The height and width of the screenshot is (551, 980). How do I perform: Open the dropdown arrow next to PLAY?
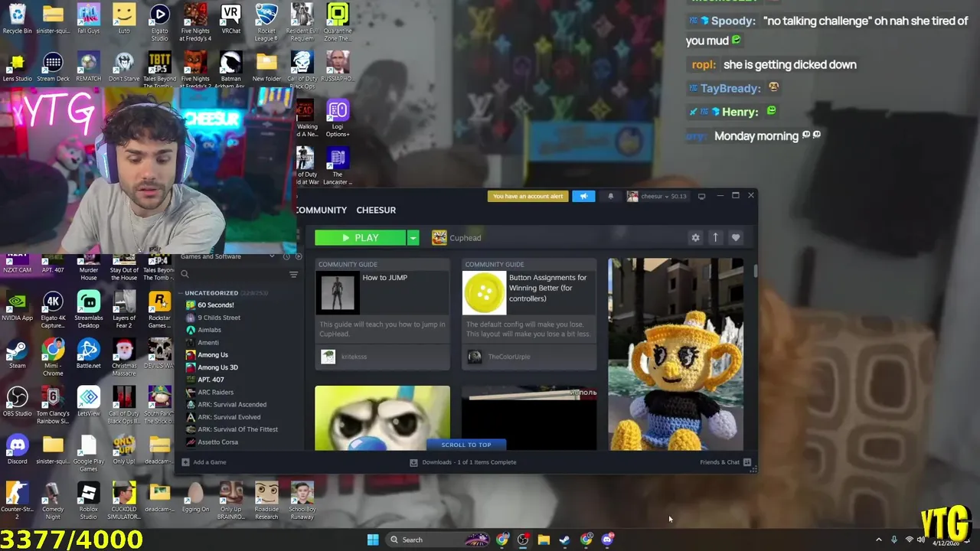(x=413, y=238)
